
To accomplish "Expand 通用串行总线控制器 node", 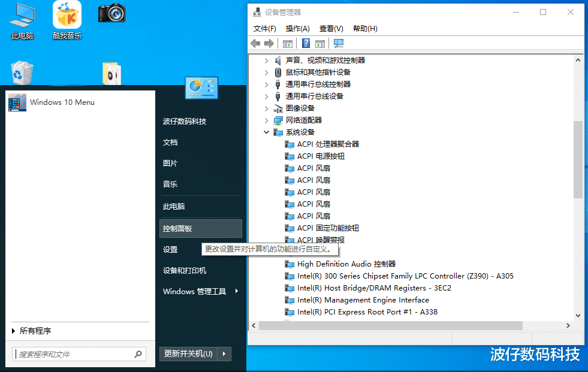I will point(266,84).
